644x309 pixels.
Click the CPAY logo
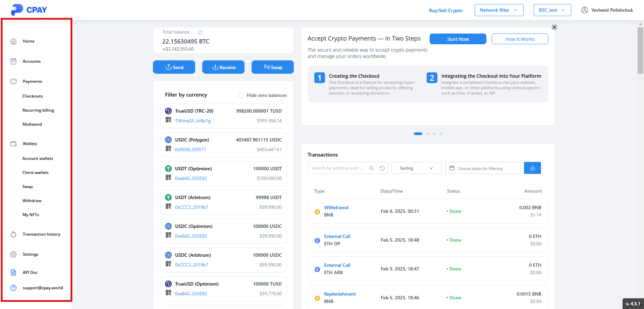[29, 10]
